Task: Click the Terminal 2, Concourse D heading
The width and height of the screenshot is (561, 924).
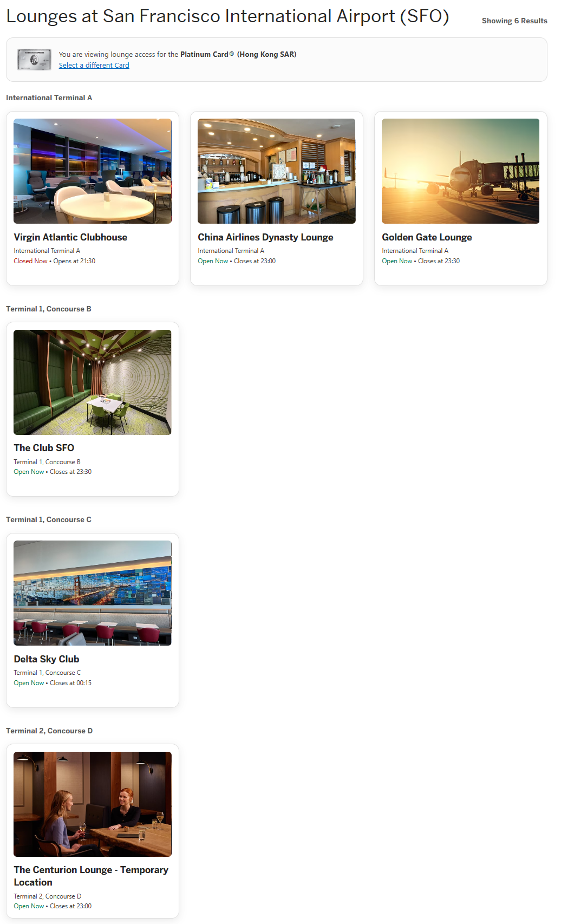Action: tap(49, 731)
